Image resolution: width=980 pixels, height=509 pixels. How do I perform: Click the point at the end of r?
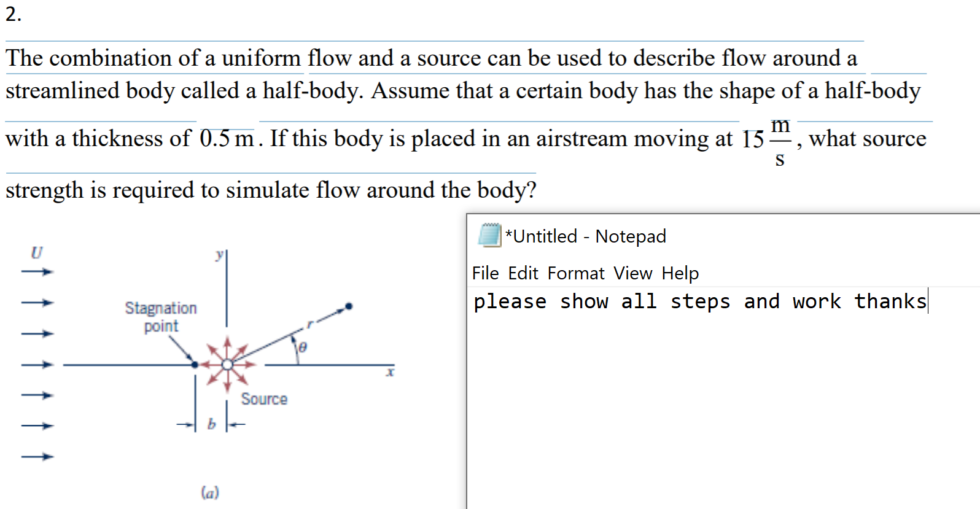point(349,305)
